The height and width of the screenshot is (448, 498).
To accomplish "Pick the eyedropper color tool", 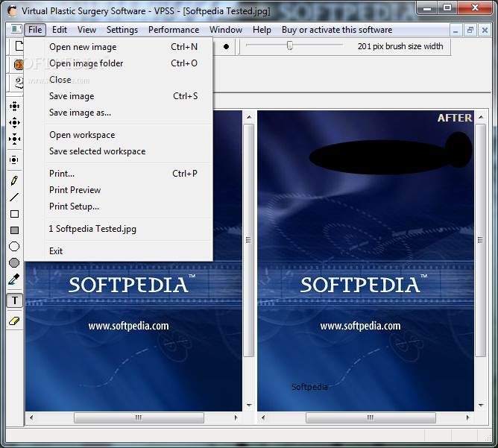I will [x=14, y=280].
